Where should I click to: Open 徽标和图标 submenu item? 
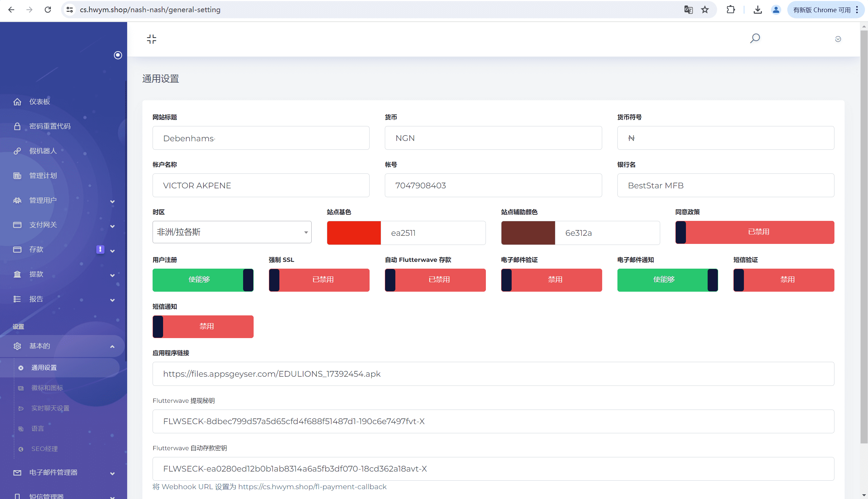[47, 388]
